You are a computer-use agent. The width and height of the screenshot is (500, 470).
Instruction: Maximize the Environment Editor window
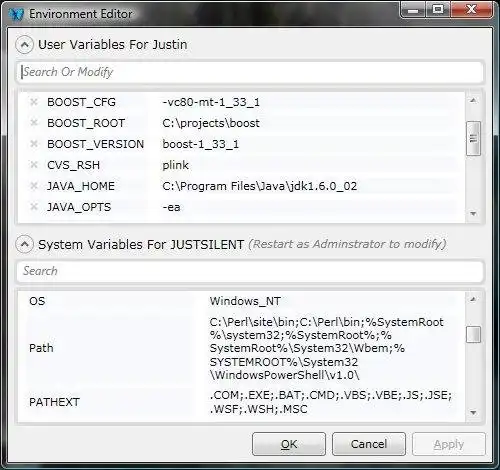pos(438,10)
